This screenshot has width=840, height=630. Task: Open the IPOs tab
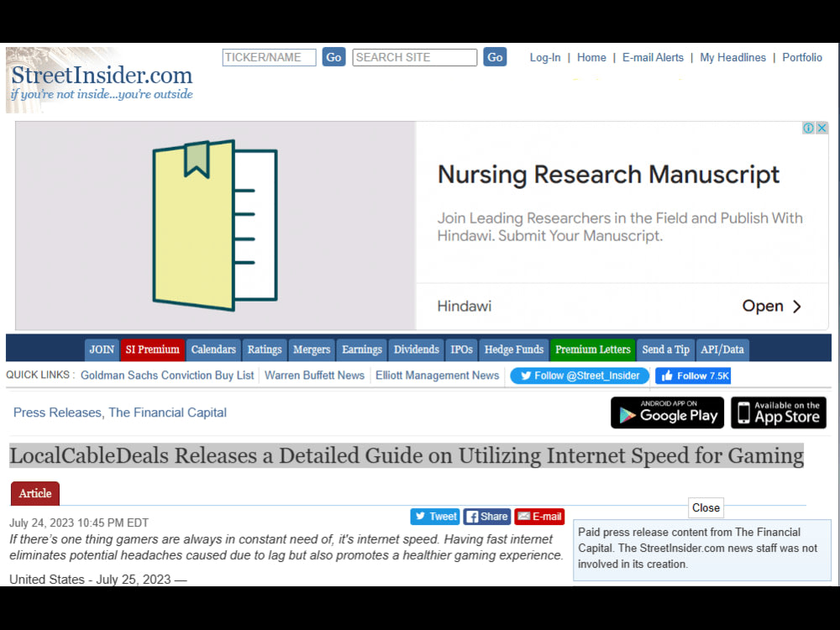461,349
